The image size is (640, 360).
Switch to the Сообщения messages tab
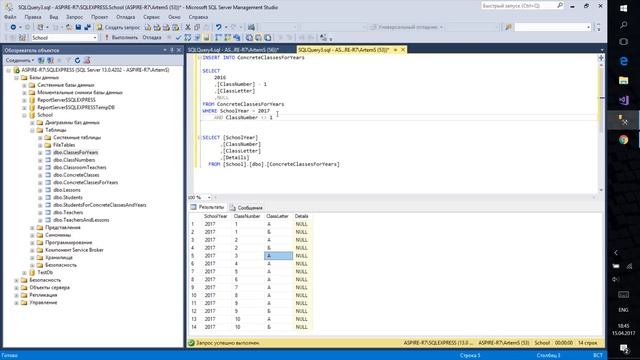tap(246, 208)
